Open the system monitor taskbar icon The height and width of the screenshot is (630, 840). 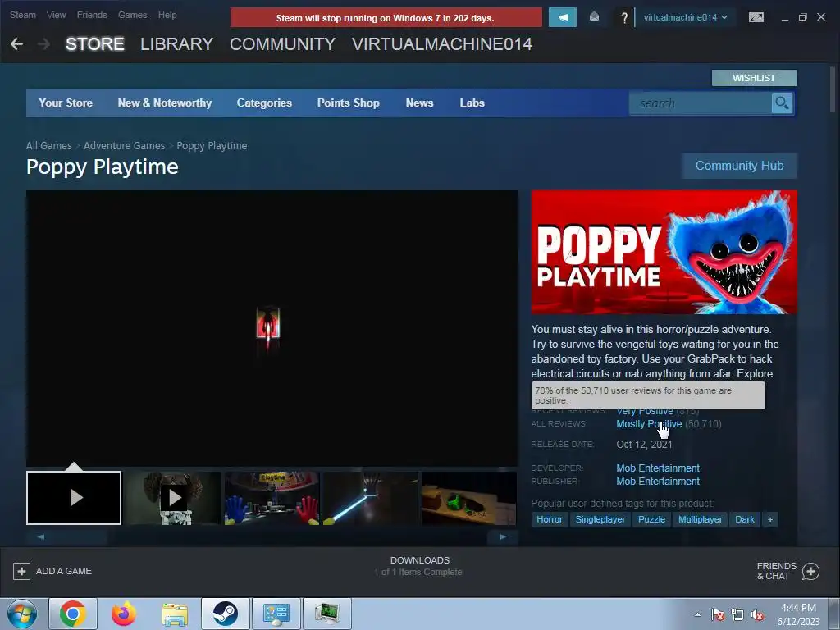327,614
